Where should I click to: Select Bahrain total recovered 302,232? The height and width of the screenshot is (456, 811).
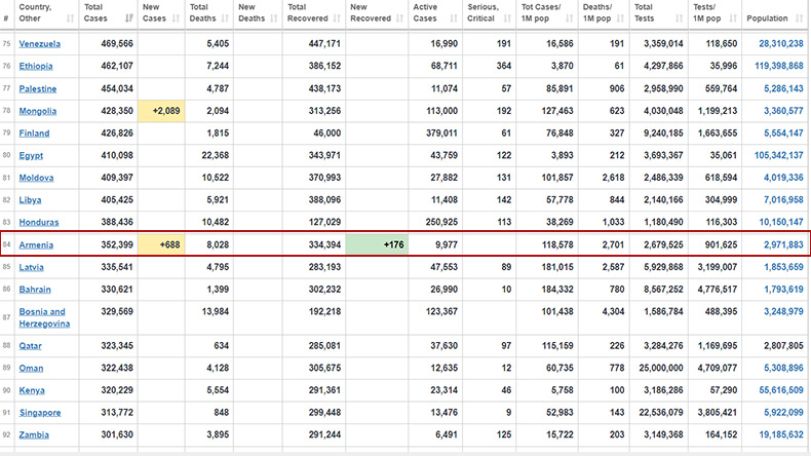click(325, 289)
